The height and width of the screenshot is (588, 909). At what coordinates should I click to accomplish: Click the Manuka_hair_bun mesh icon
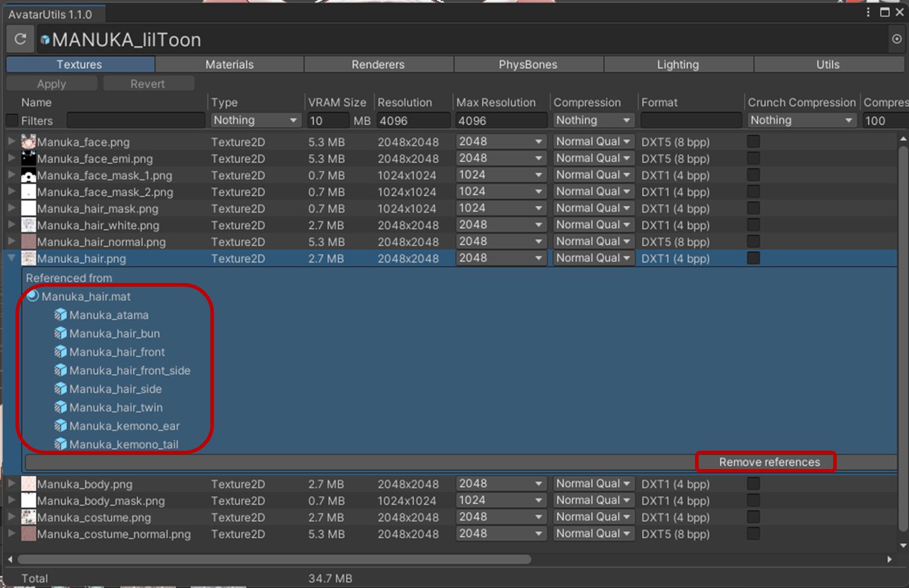pos(60,333)
